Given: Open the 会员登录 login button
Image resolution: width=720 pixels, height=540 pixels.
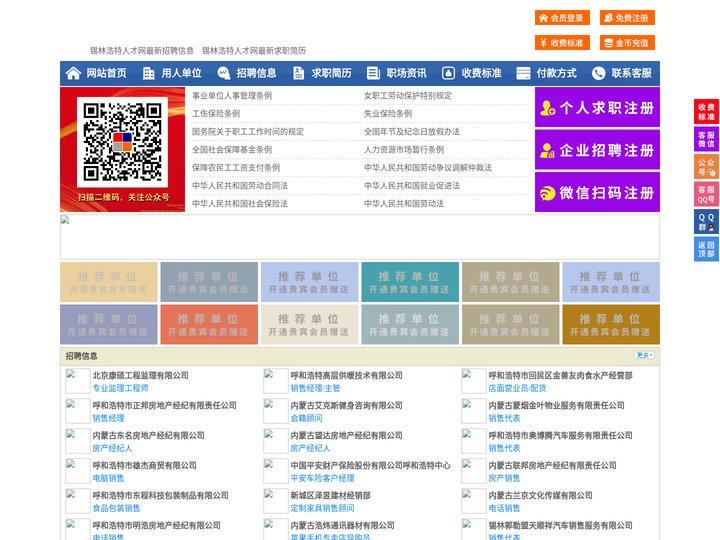Looking at the screenshot, I should pyautogui.click(x=562, y=18).
